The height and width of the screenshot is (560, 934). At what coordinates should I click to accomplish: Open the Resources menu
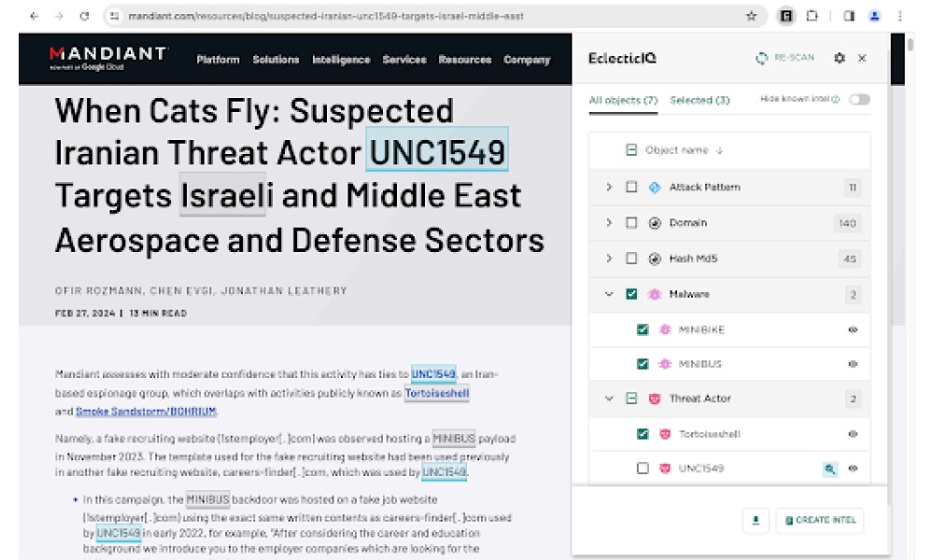coord(465,60)
